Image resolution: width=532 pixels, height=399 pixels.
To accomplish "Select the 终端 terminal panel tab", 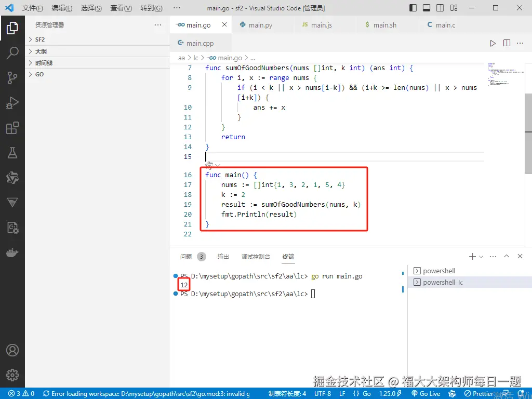I will click(288, 257).
